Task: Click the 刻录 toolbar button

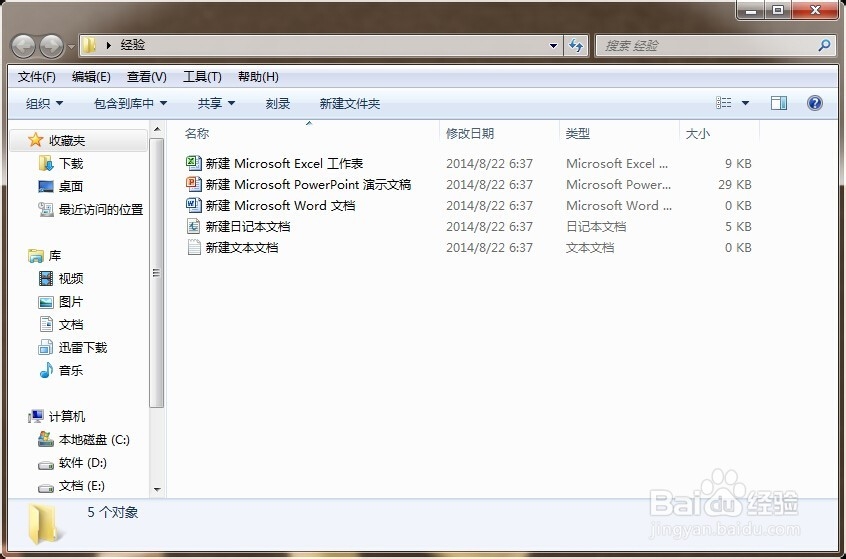Action: pyautogui.click(x=278, y=104)
